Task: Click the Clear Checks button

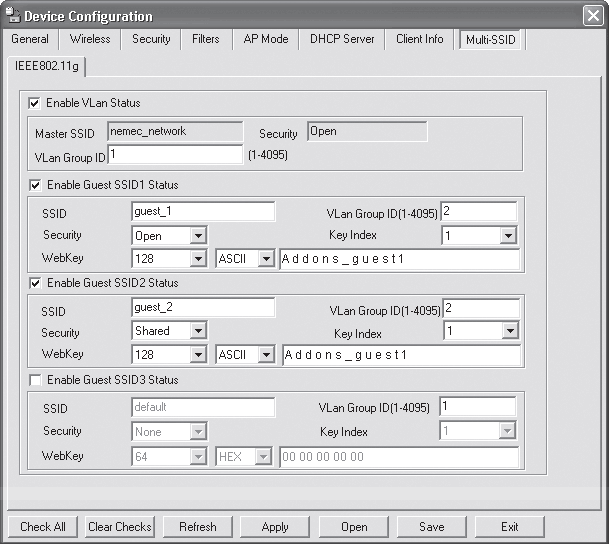Action: 120,527
